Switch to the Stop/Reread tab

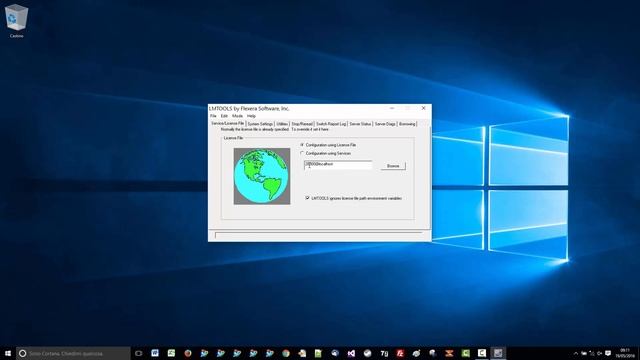[x=302, y=124]
